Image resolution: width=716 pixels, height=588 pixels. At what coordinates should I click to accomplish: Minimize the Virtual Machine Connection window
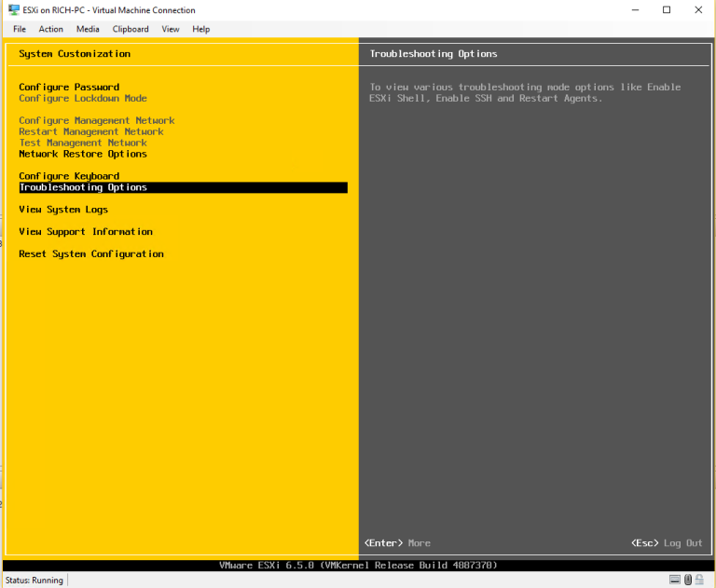point(635,9)
